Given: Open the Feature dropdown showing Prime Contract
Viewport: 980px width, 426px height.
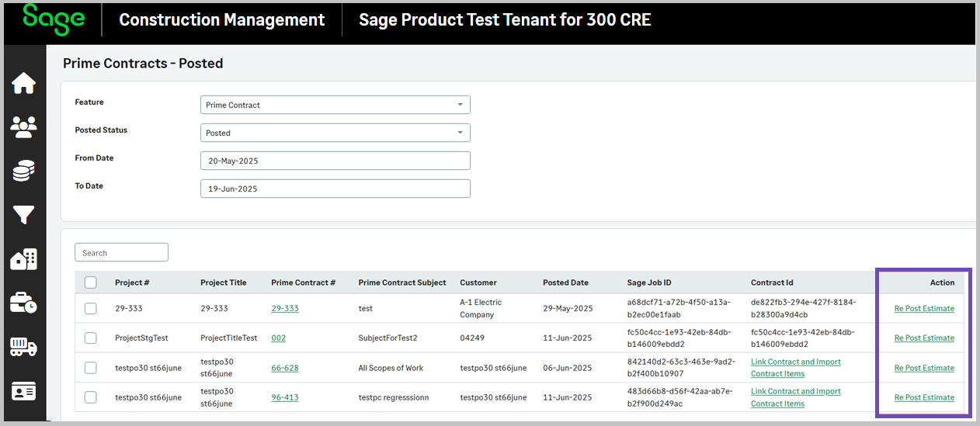Looking at the screenshot, I should click(335, 105).
